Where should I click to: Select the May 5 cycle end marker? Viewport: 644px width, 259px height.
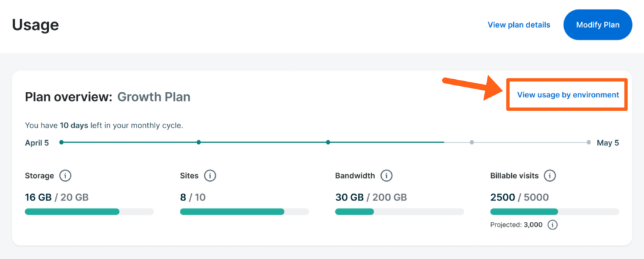(x=589, y=142)
